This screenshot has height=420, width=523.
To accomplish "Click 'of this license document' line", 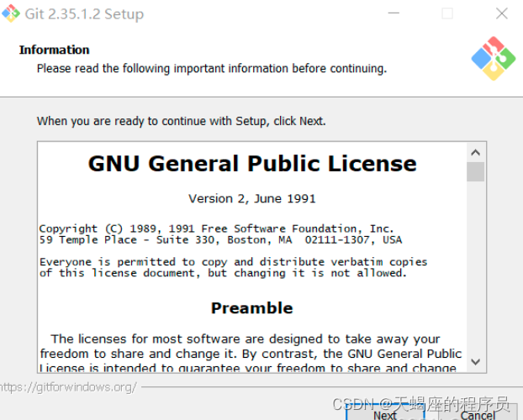I will tap(223, 273).
